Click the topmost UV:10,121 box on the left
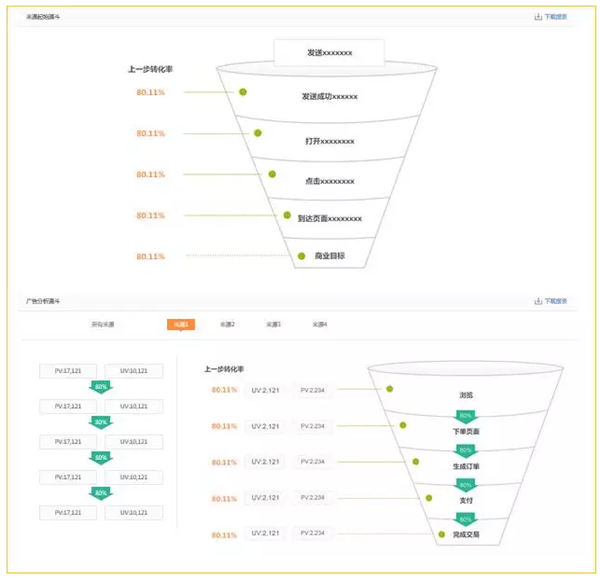Image resolution: width=600 pixels, height=580 pixels. click(x=134, y=371)
